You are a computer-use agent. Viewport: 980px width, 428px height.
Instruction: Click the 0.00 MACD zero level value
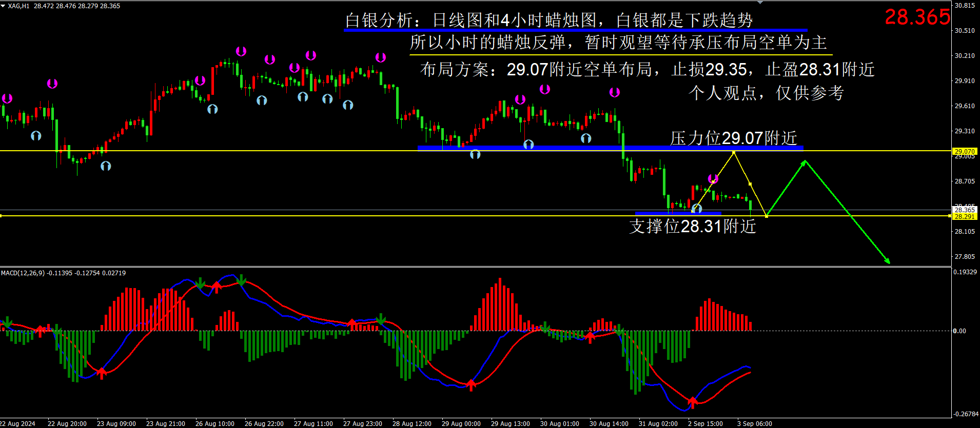tap(959, 331)
